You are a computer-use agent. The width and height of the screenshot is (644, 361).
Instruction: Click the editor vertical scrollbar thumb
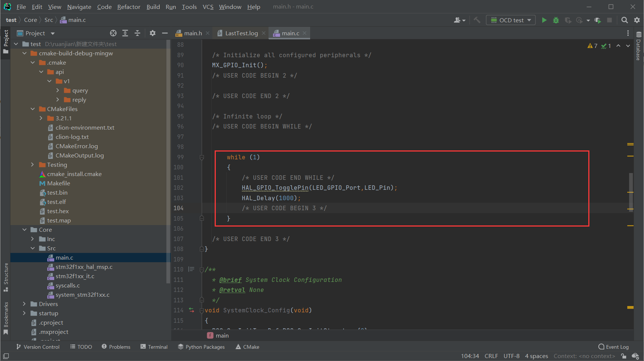coord(631,192)
